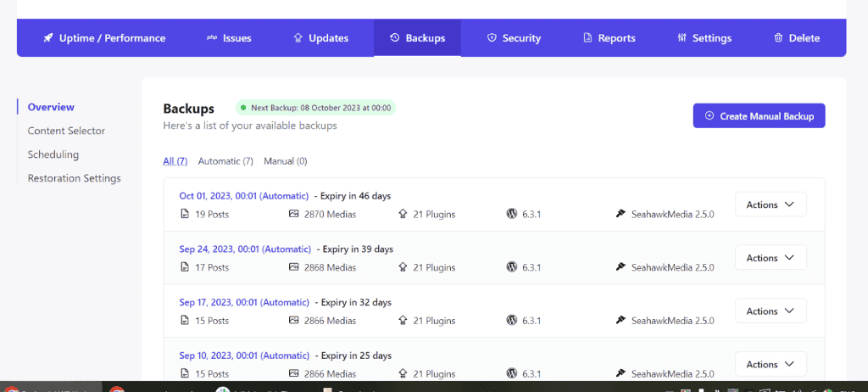Expand Actions menu for Sep 10 backup

[x=770, y=364]
